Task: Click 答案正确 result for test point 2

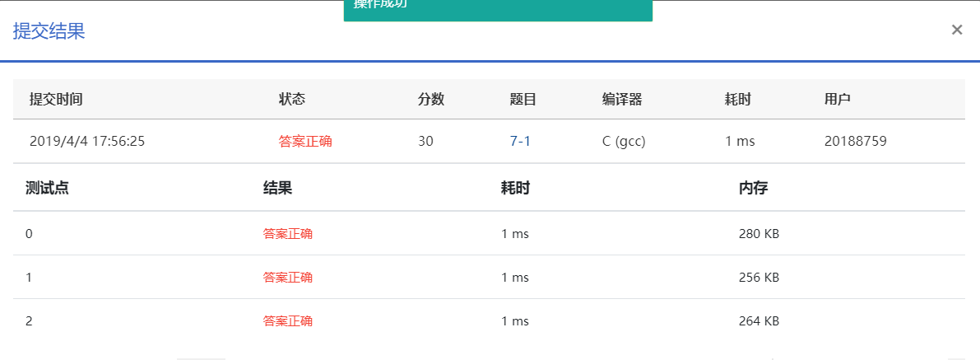Action: 288,321
